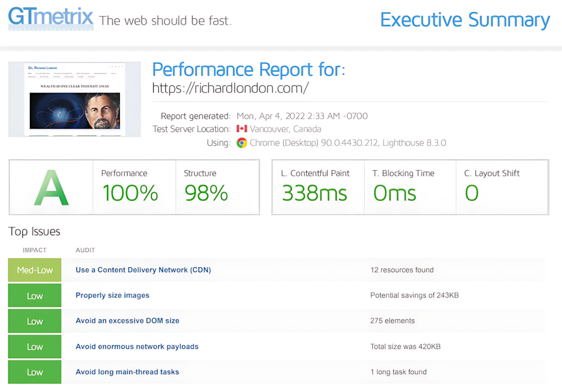Viewport: 562px width, 392px height.
Task: Click the Largest Contentful Paint 338ms metric
Action: (x=315, y=192)
